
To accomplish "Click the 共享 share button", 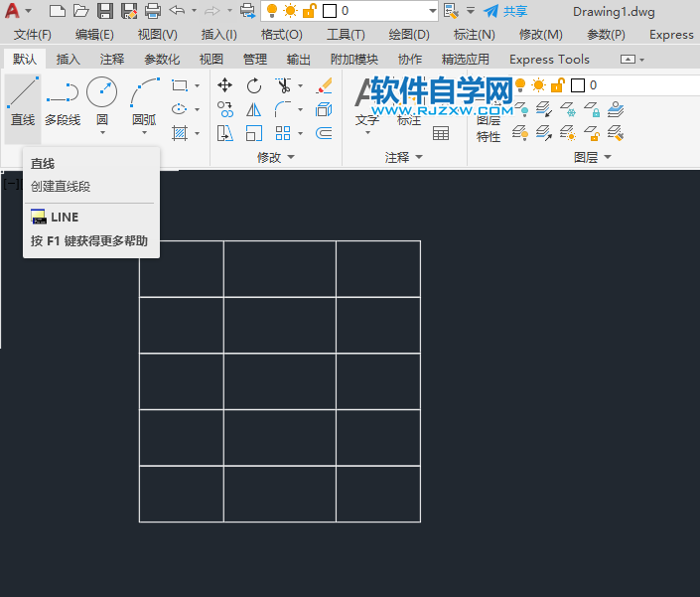I will (505, 11).
